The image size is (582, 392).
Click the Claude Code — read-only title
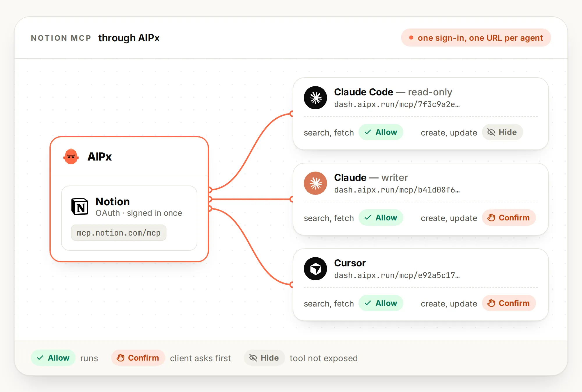[x=393, y=92]
